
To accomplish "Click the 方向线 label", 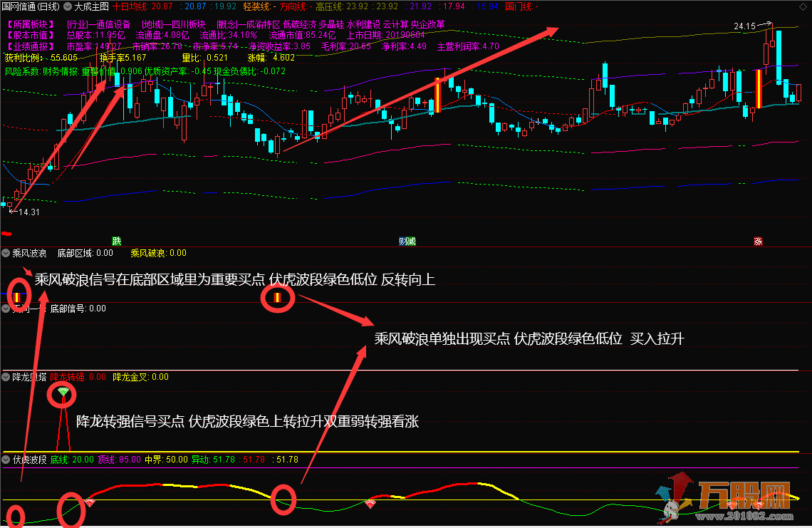I will click(x=296, y=6).
